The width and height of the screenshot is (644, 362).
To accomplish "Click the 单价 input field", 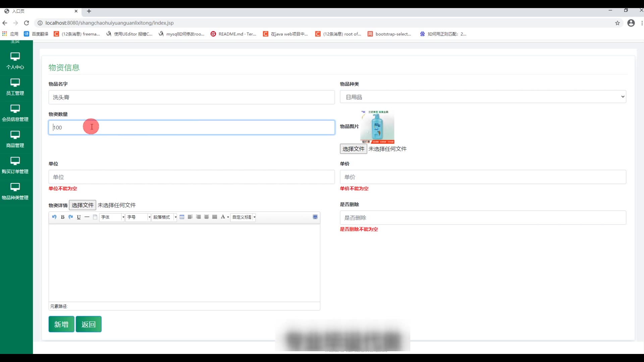I will point(483,177).
